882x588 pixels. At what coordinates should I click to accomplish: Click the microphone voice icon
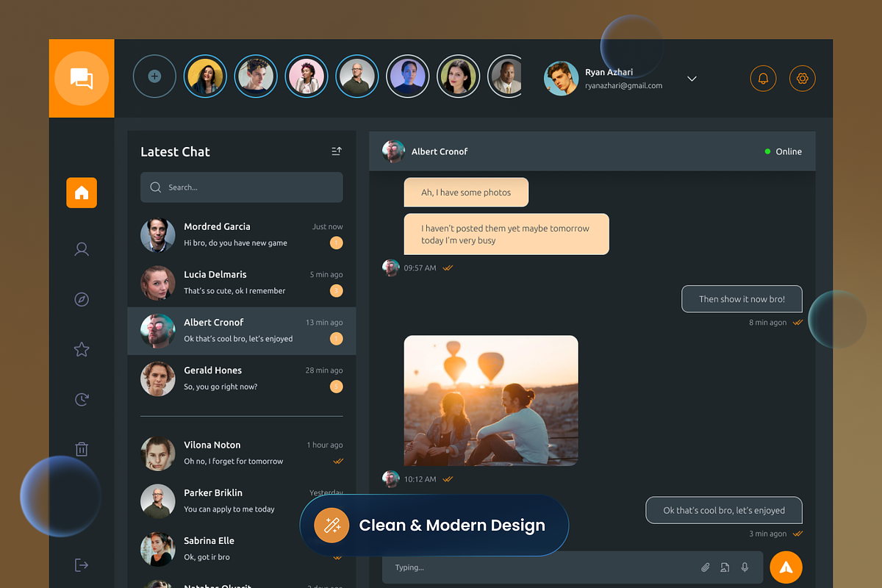745,567
